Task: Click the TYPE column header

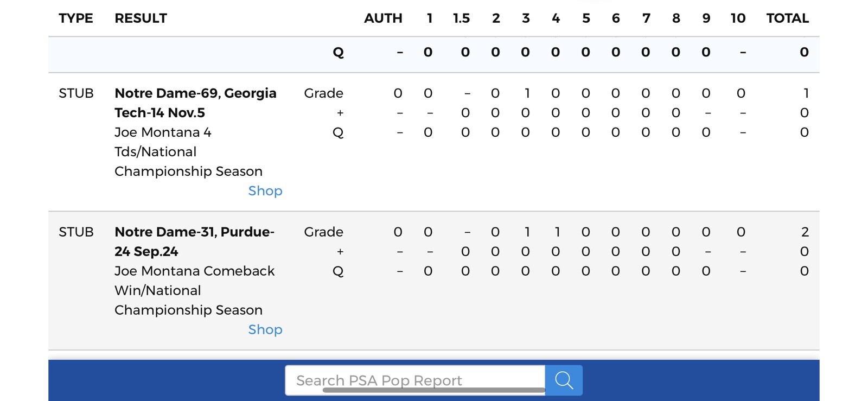Action: click(x=76, y=18)
